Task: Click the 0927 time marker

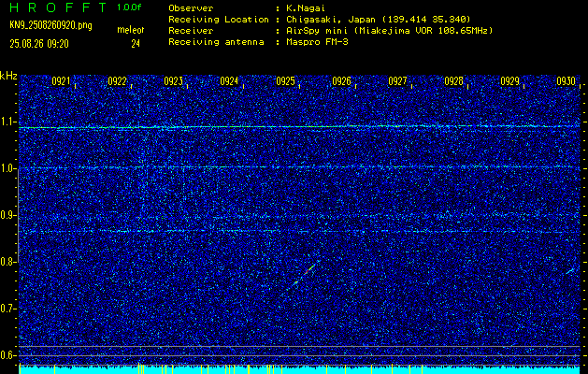Action: (397, 81)
